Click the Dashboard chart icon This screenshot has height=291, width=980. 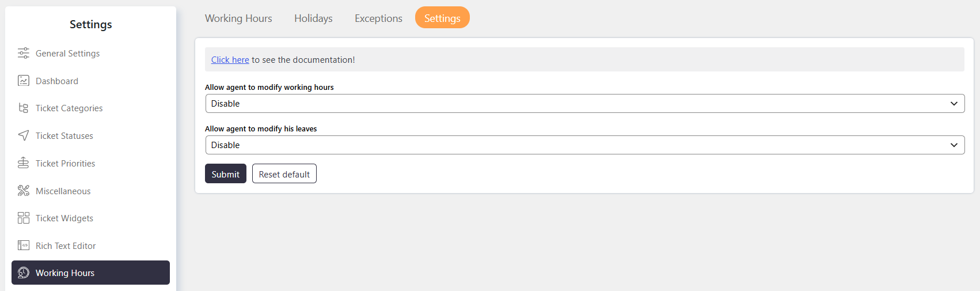pyautogui.click(x=23, y=81)
